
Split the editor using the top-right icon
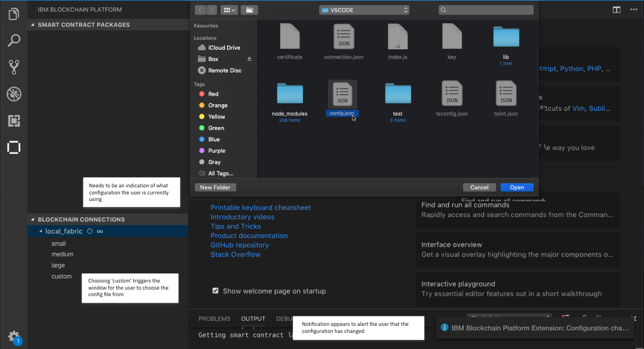point(616,10)
